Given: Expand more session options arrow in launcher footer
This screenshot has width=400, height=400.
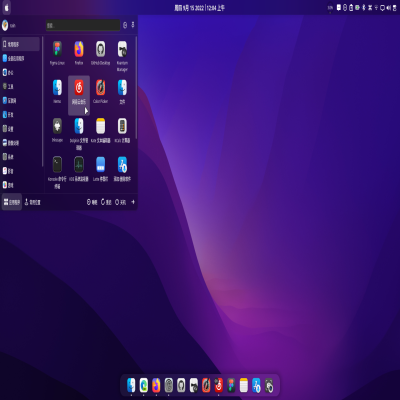Looking at the screenshot, I should 133,202.
